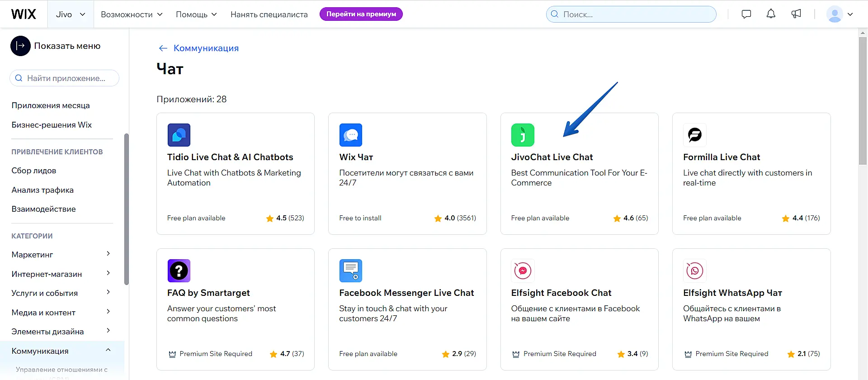Open Приложения месяца in sidebar
Image resolution: width=868 pixels, height=380 pixels.
click(51, 105)
